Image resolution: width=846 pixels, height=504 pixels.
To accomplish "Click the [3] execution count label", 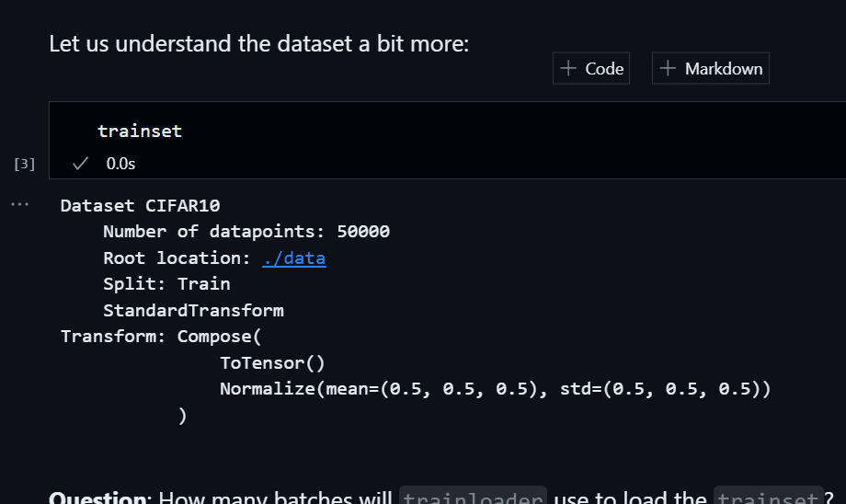I will click(25, 164).
